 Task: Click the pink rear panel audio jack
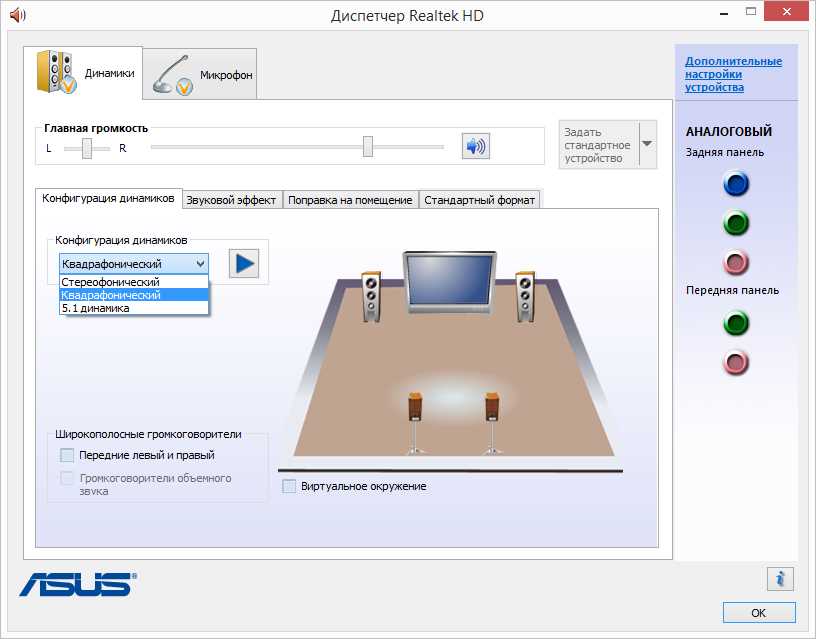click(736, 263)
